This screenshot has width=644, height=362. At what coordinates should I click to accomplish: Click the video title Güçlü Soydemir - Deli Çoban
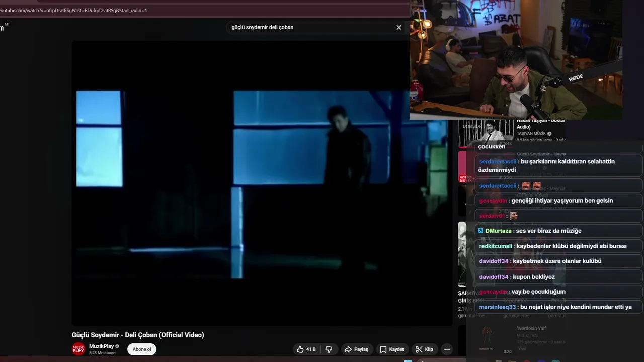click(138, 335)
